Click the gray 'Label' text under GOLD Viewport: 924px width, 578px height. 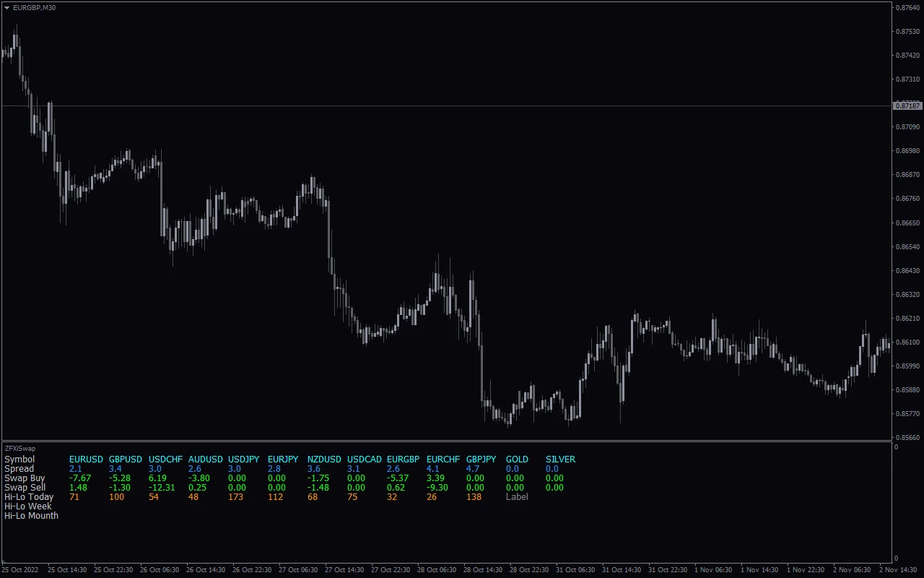[517, 497]
